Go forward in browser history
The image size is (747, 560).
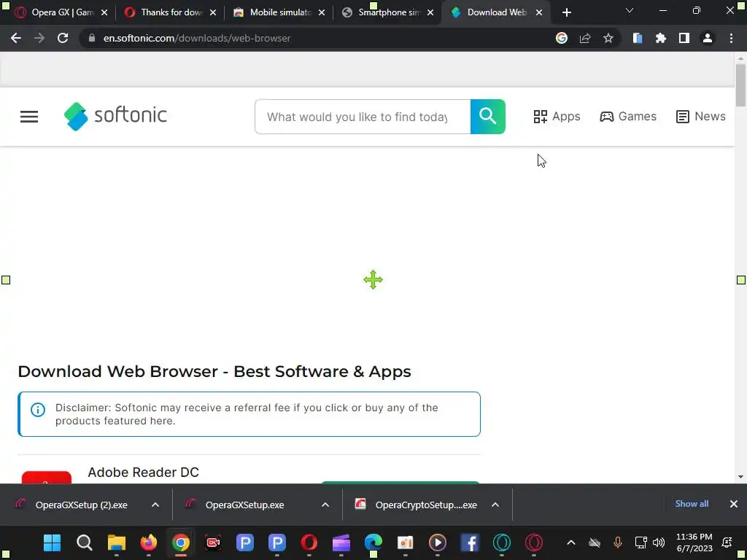click(x=39, y=38)
